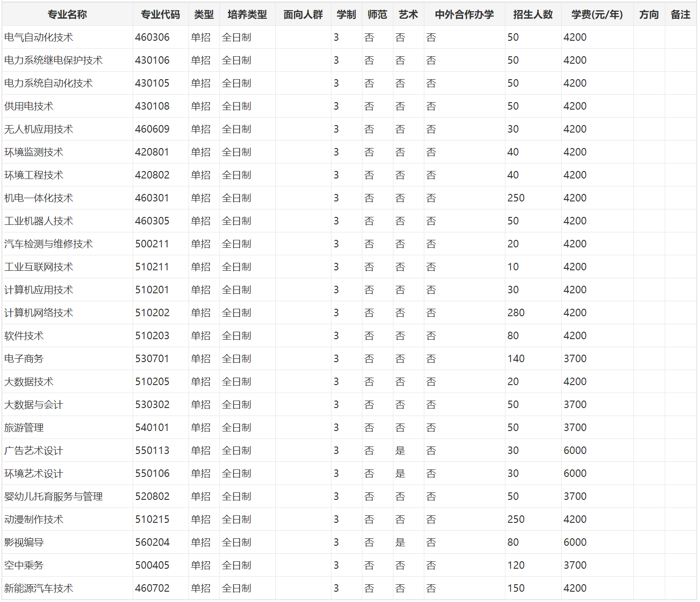Select the 广告艺术设计 major name

click(34, 450)
